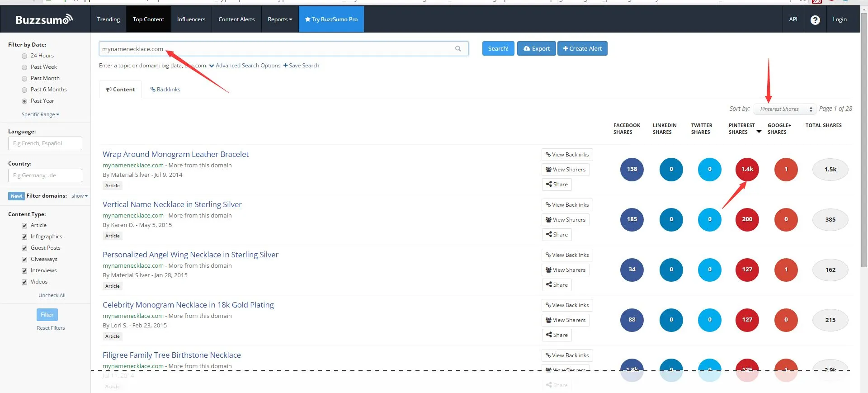The width and height of the screenshot is (868, 393).
Task: Open Content Alerts in navigation
Action: pyautogui.click(x=236, y=19)
